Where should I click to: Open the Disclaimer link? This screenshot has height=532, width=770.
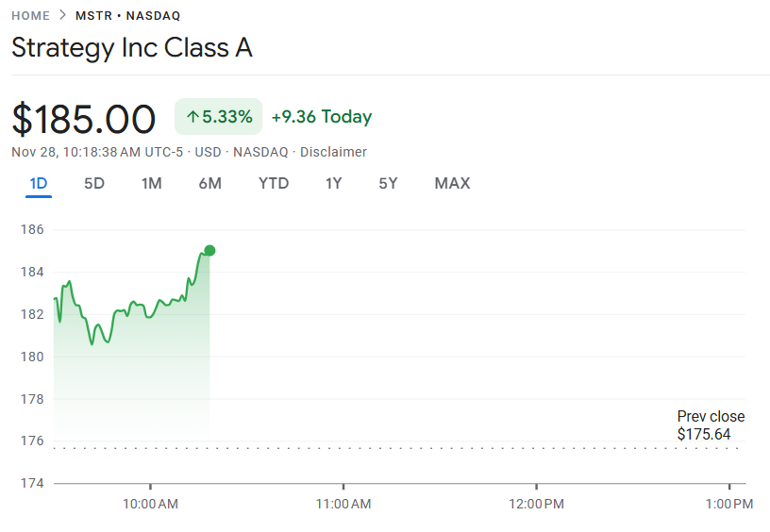point(333,152)
